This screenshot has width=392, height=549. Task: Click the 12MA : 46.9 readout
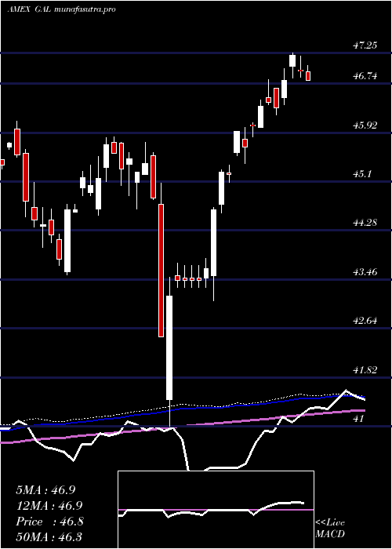pyautogui.click(x=50, y=506)
